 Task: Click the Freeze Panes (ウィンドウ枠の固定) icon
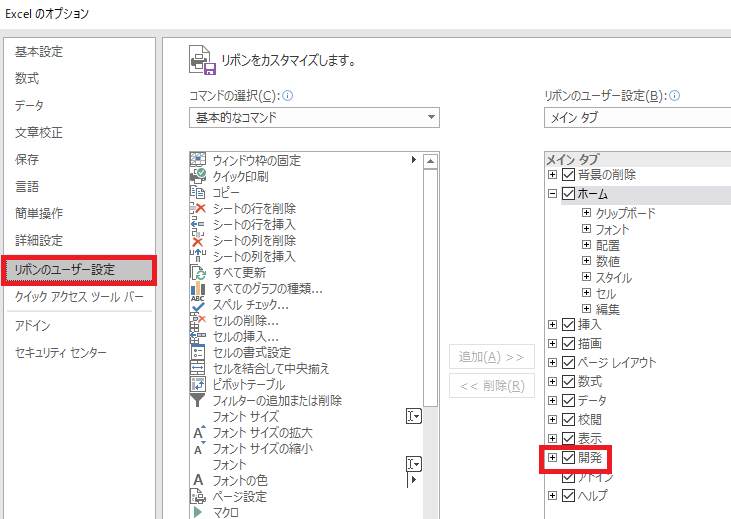[x=198, y=159]
